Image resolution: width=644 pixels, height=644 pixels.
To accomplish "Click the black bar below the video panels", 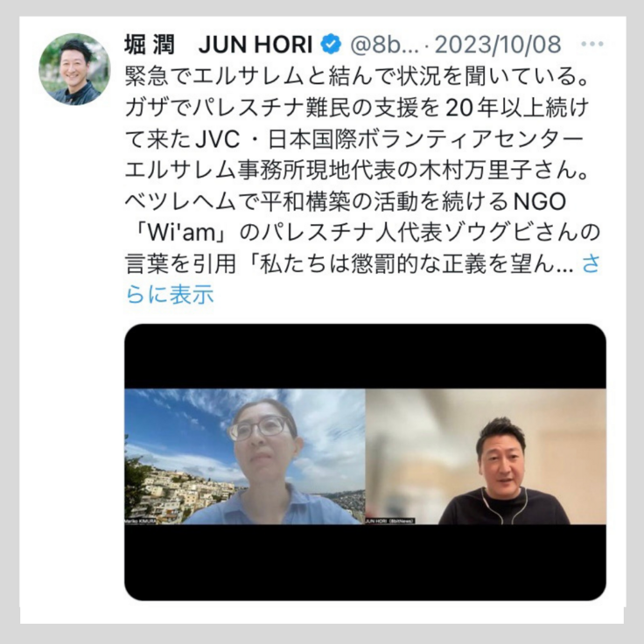I will [x=365, y=563].
